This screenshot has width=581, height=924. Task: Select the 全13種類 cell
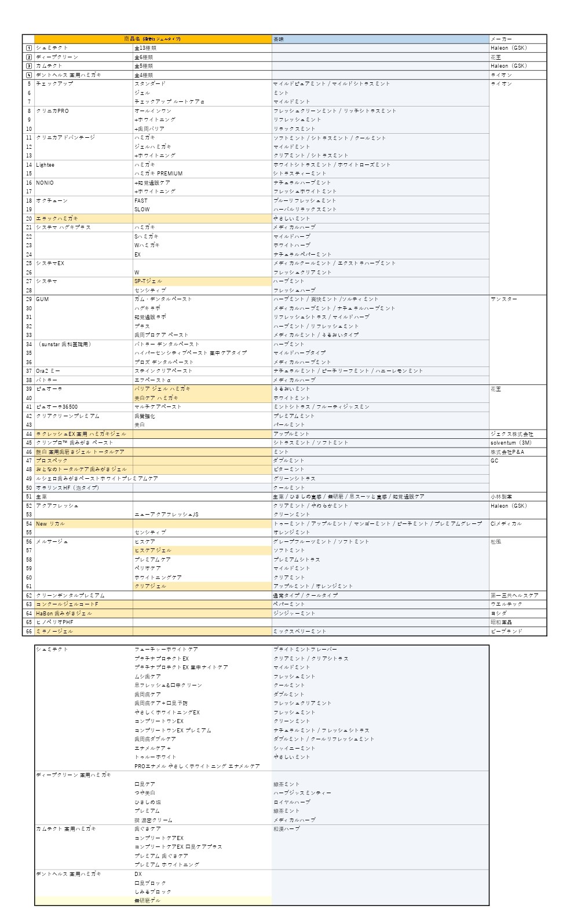click(202, 48)
